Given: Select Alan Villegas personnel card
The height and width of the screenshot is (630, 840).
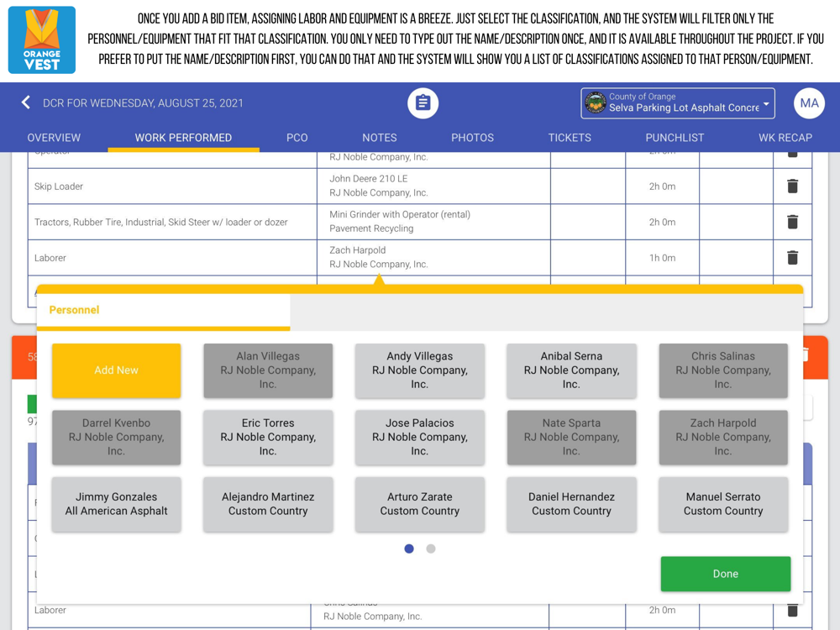Looking at the screenshot, I should [268, 370].
